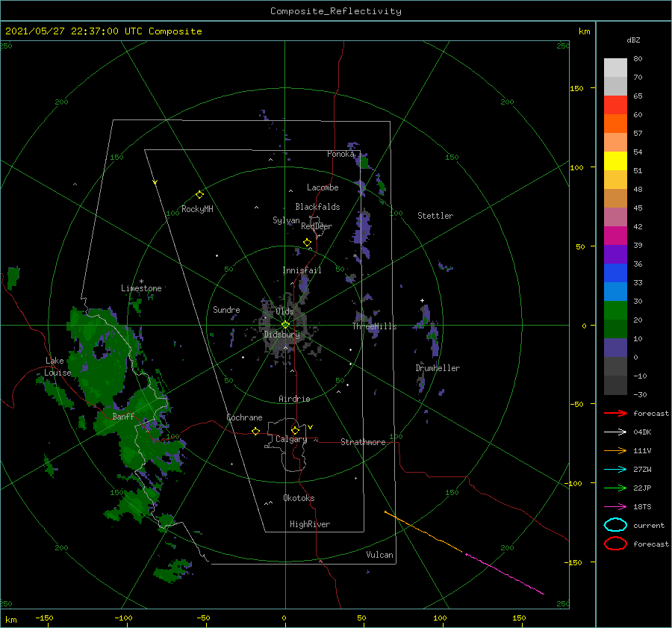The image size is (672, 628).
Task: Click the Cochrane label
Action: pos(244,417)
